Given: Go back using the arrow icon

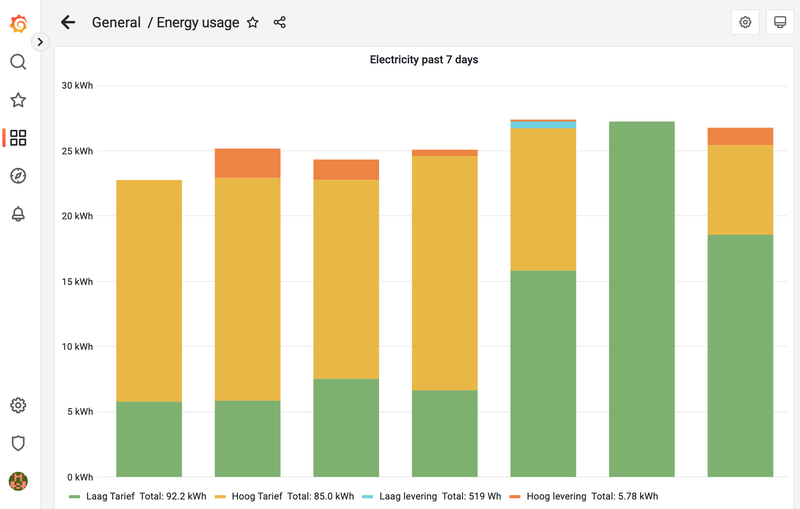Looking at the screenshot, I should point(68,22).
